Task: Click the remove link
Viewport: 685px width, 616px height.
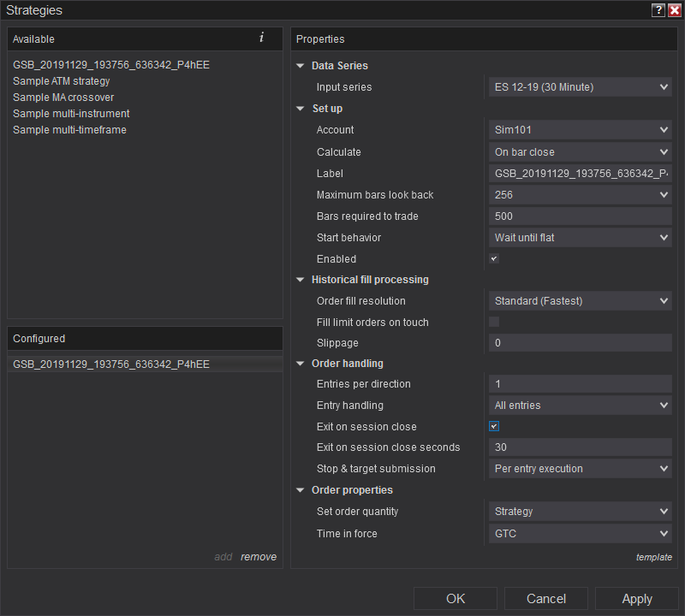Action: click(259, 557)
